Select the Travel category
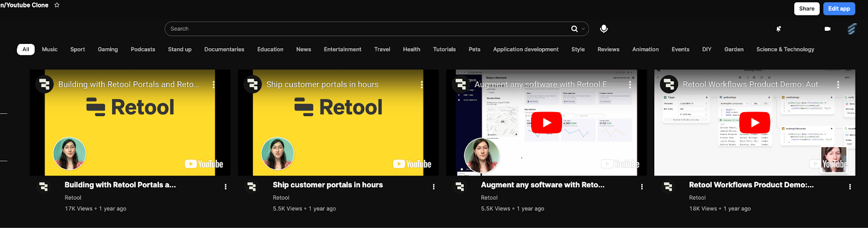Screen dimensions: 868x228 tap(382, 49)
